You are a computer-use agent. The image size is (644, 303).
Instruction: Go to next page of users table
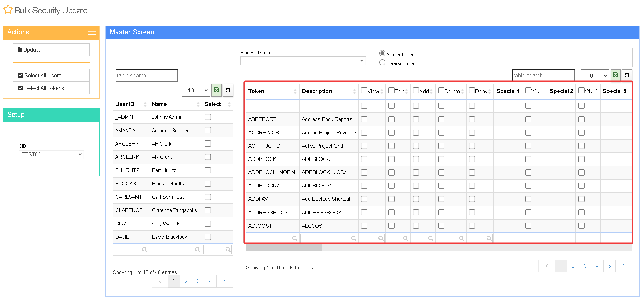224,281
